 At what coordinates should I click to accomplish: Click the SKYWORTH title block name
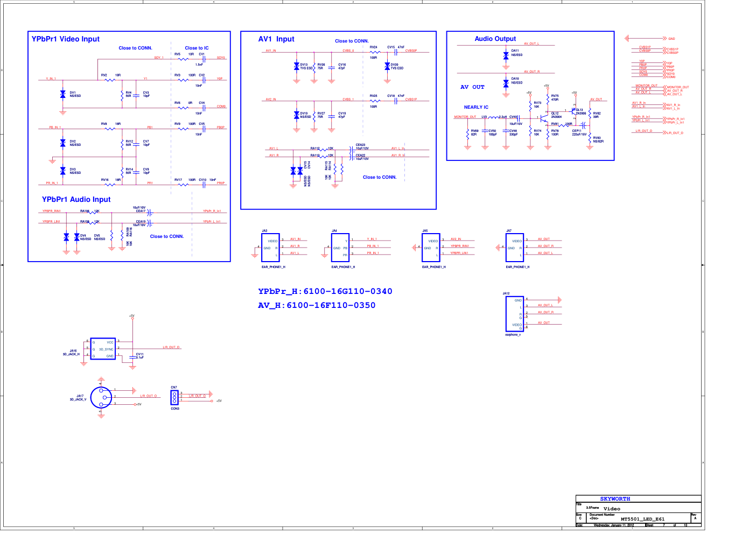pyautogui.click(x=615, y=499)
